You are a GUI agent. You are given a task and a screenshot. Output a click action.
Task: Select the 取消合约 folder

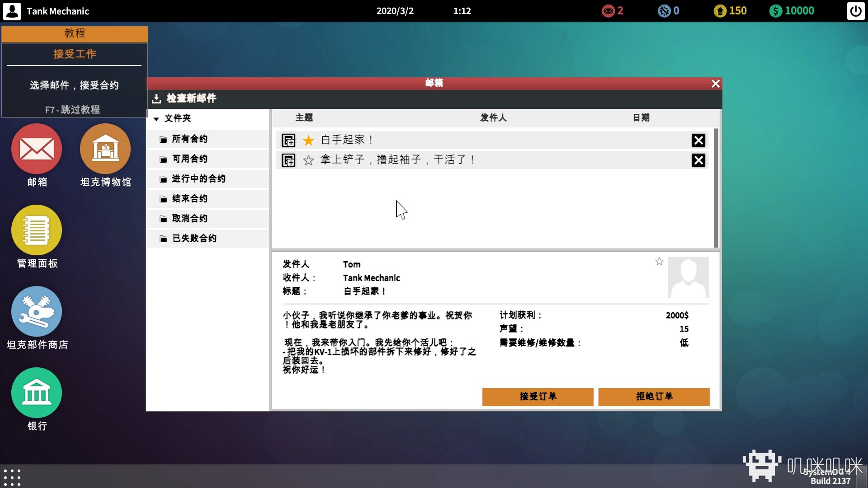pos(208,219)
